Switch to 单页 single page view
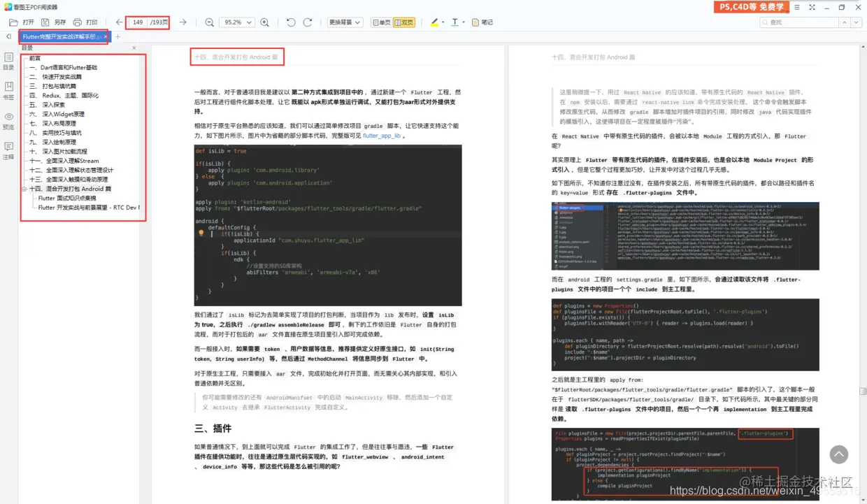The width and height of the screenshot is (867, 504). click(381, 22)
